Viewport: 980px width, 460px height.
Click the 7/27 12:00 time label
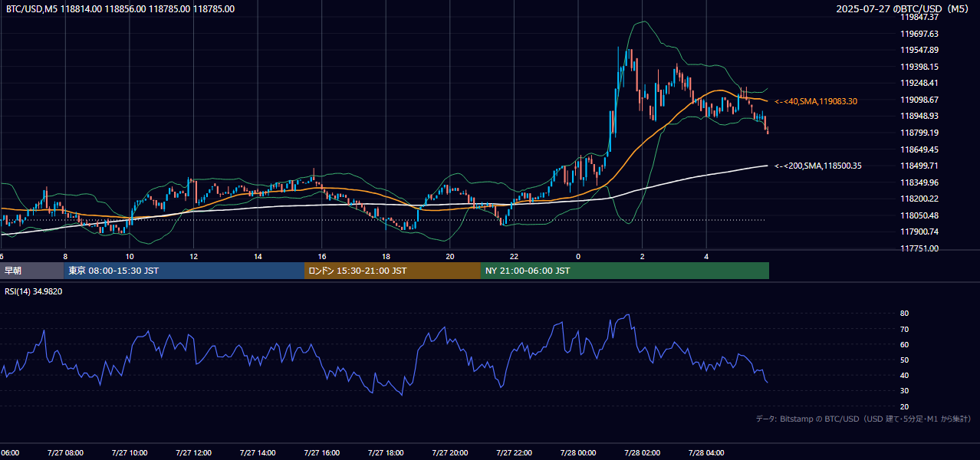pyautogui.click(x=193, y=453)
